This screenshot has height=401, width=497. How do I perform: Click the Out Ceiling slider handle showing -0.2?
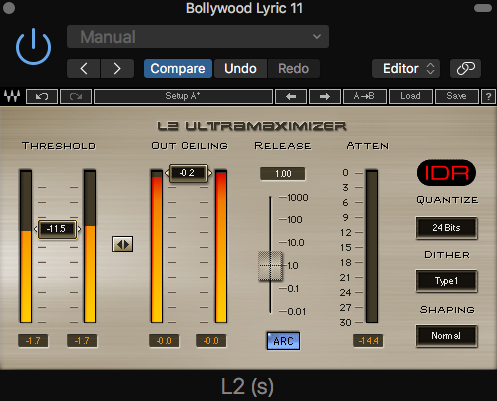pos(188,173)
